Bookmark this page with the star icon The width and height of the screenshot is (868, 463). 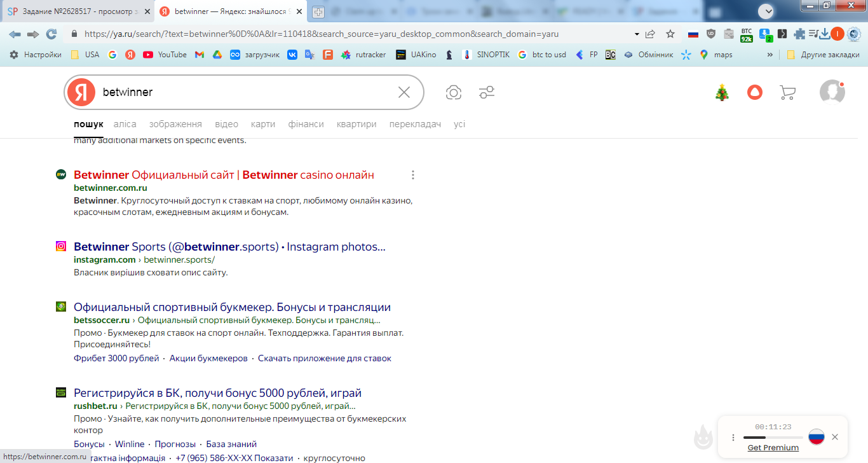pyautogui.click(x=670, y=34)
